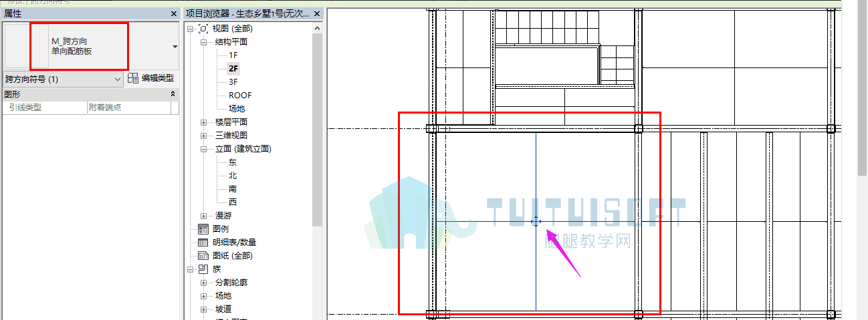Click the 族 families icon

click(x=203, y=269)
